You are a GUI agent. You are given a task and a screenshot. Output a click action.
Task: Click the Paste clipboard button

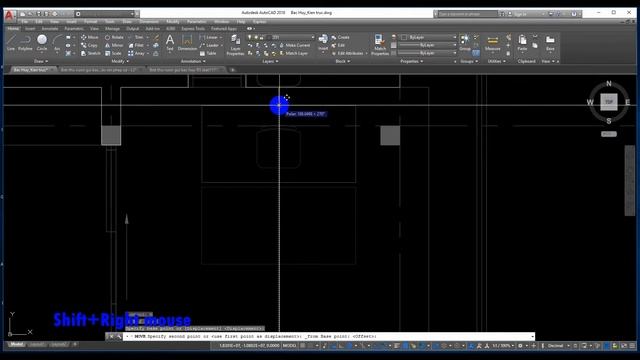coord(522,43)
